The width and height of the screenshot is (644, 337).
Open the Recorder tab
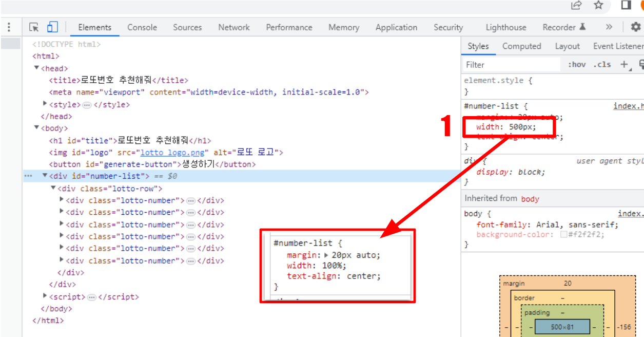(559, 27)
